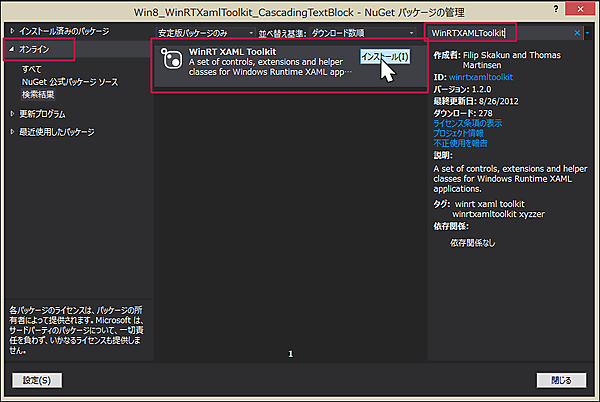Expand the 最近使用したパッケージ section
This screenshot has height=402, width=600.
(x=12, y=132)
